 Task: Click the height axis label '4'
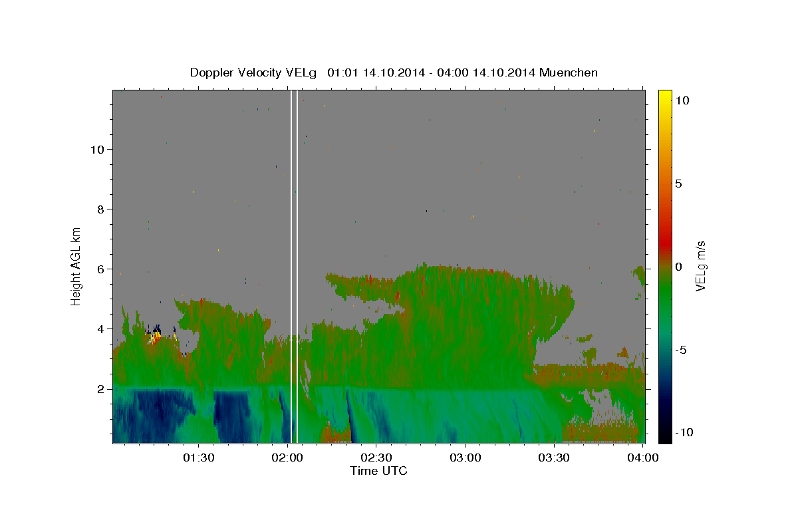100,329
